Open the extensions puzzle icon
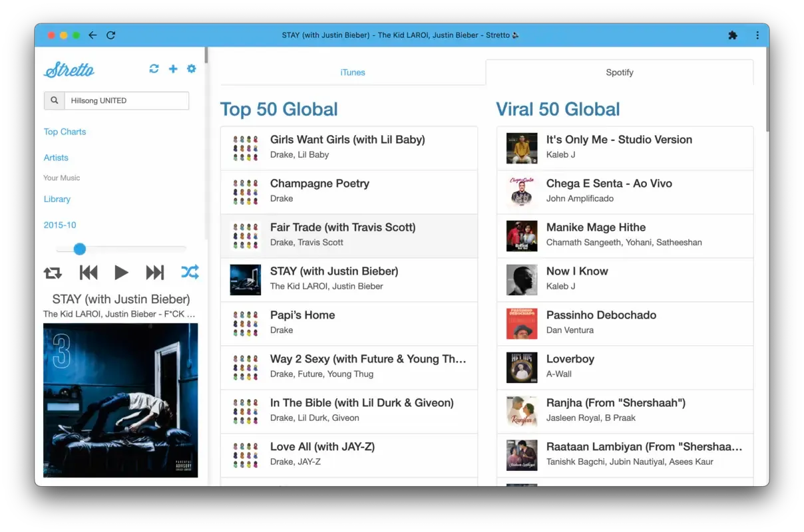This screenshot has height=532, width=804. (x=733, y=35)
